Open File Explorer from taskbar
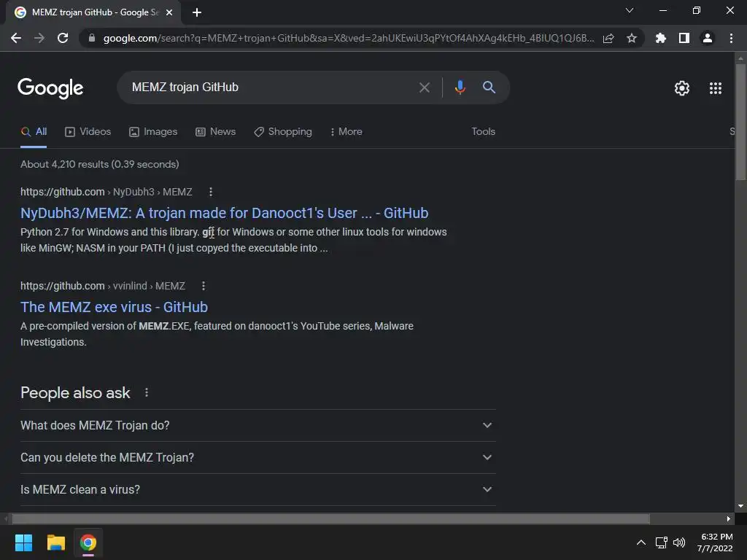This screenshot has height=560, width=747. pyautogui.click(x=55, y=542)
